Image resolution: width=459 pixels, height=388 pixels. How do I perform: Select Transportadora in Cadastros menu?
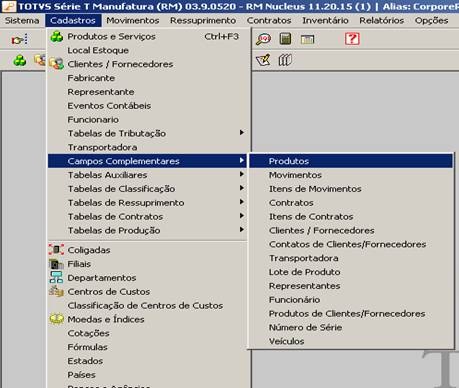[x=147, y=147]
